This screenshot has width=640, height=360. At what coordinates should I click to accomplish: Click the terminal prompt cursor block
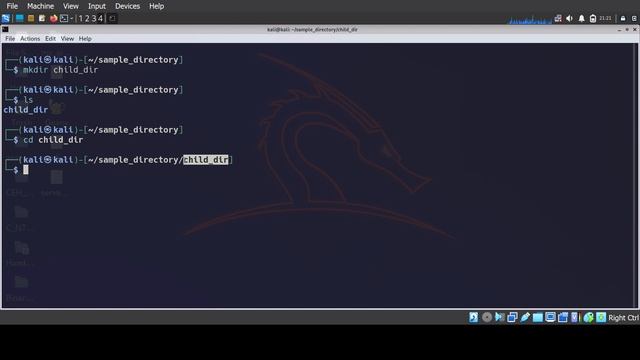(x=26, y=169)
